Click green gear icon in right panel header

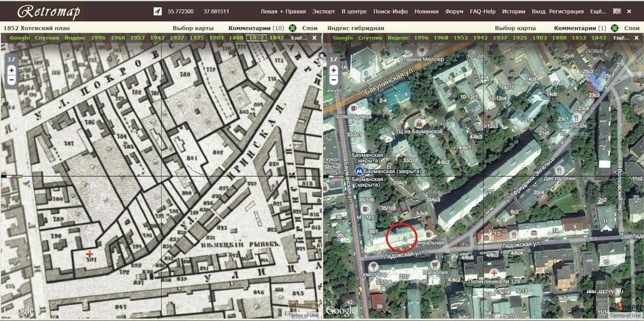pyautogui.click(x=615, y=28)
